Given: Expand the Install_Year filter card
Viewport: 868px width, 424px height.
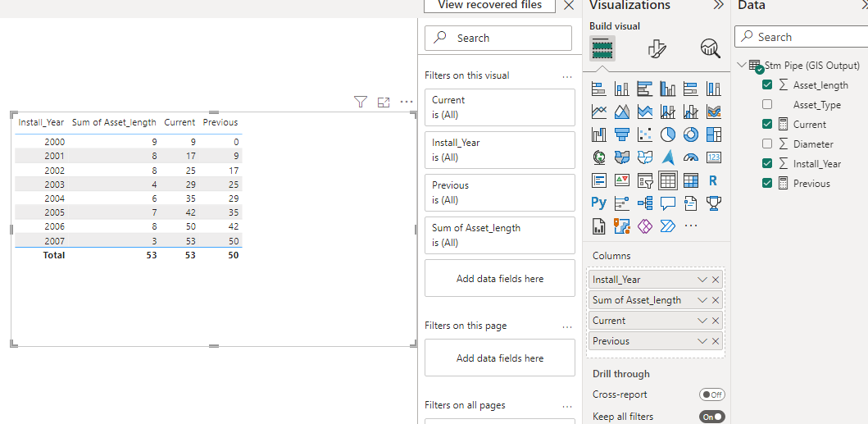Looking at the screenshot, I should [500, 149].
